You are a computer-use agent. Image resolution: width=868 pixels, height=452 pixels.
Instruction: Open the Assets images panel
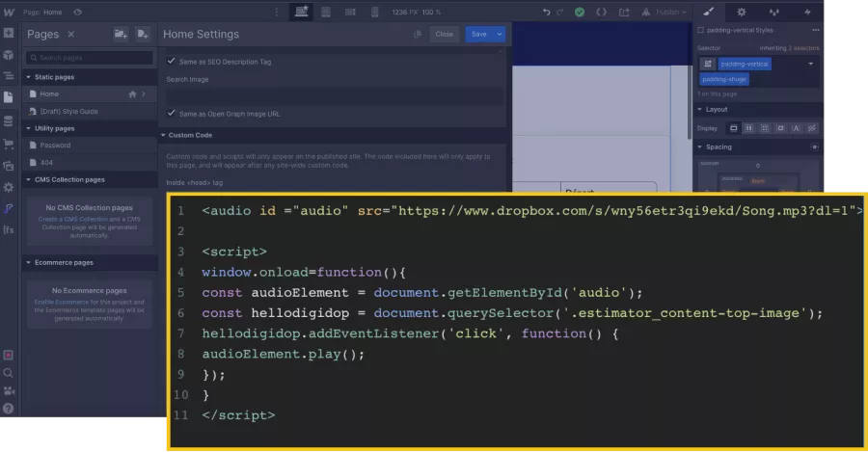click(9, 166)
